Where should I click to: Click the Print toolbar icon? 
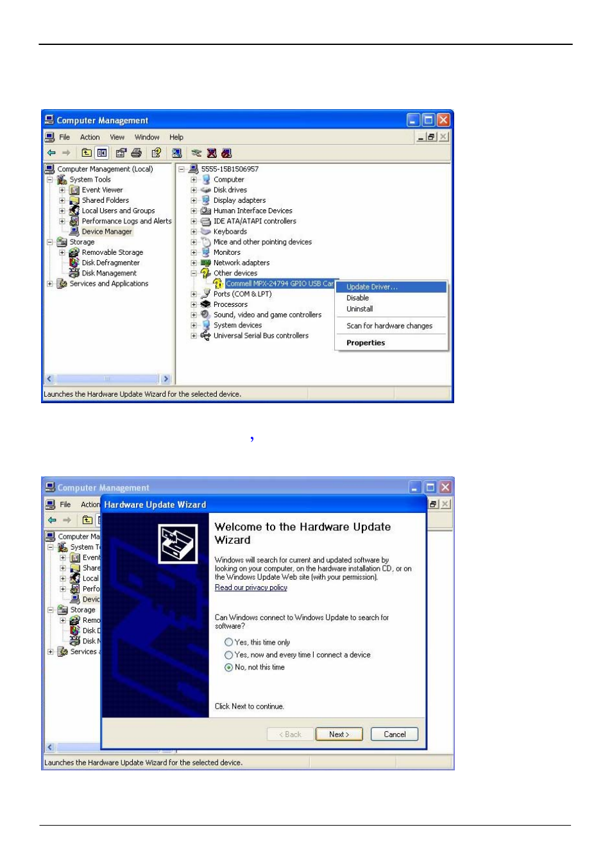click(136, 153)
